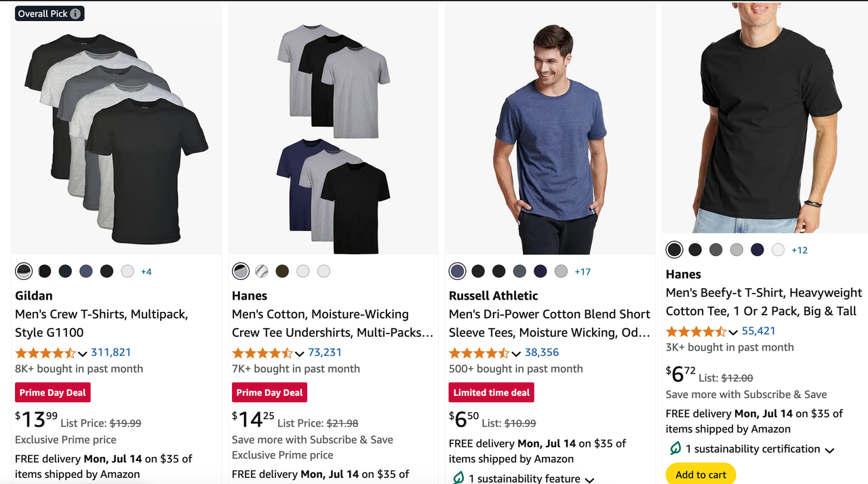Click the star rating on Hanes Beefy-t
This screenshot has height=484, width=868.
coord(696,332)
